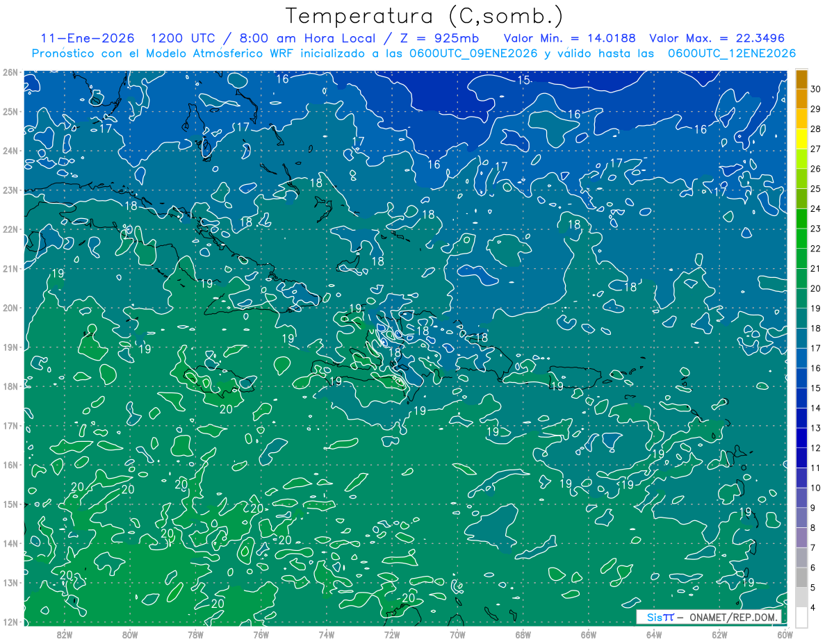This screenshot has width=834, height=644.
Task: Click the color bar legend value '26'
Action: tap(815, 169)
